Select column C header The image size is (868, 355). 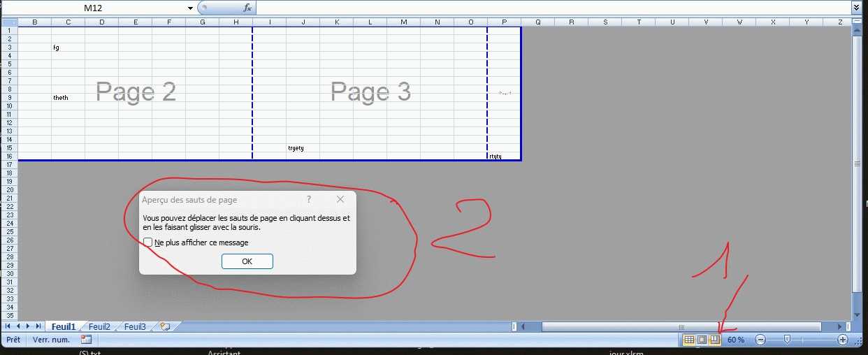click(x=68, y=22)
